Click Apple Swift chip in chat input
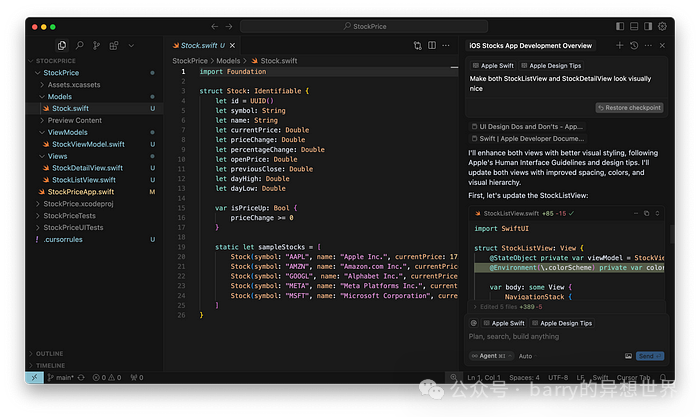The height and width of the screenshot is (417, 700). (x=504, y=323)
